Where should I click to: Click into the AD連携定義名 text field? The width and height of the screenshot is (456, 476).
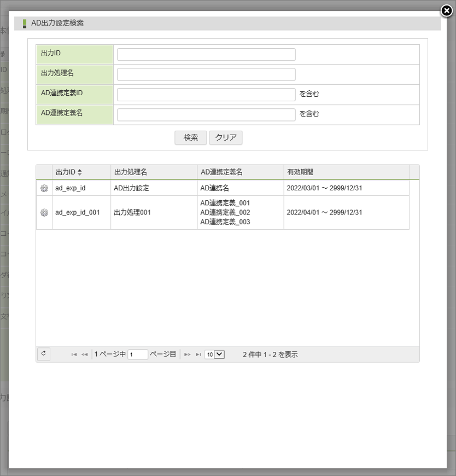(206, 114)
